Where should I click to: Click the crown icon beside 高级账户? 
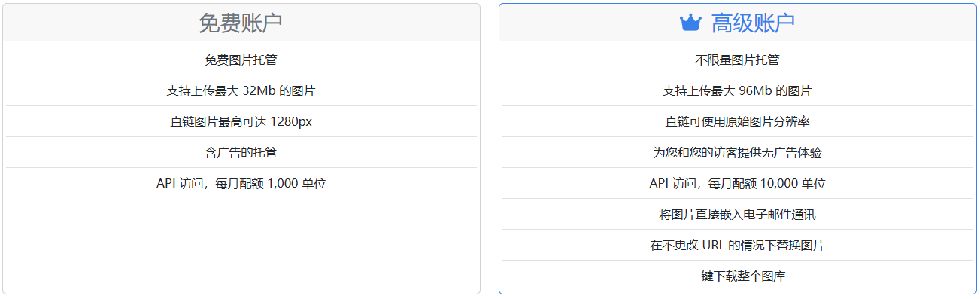[x=690, y=23]
